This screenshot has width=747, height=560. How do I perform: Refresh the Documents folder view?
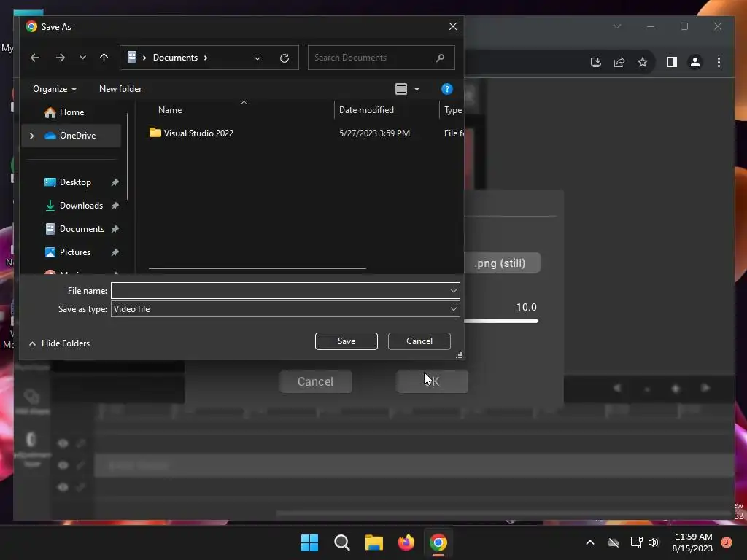point(285,58)
